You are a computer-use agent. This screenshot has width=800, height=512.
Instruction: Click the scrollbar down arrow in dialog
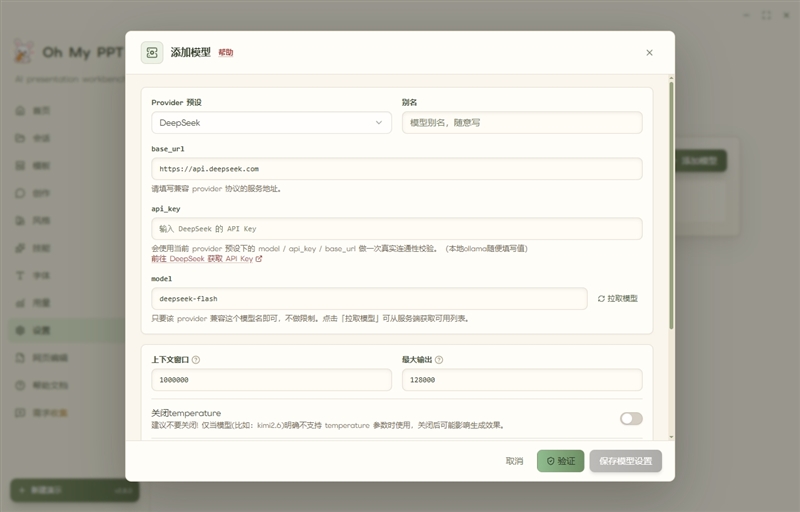click(x=671, y=437)
